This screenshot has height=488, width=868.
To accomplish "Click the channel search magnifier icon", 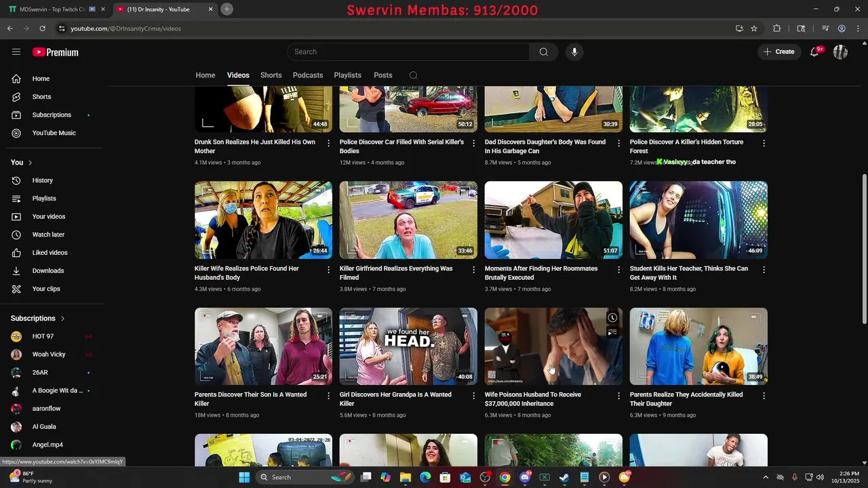I will [x=413, y=75].
